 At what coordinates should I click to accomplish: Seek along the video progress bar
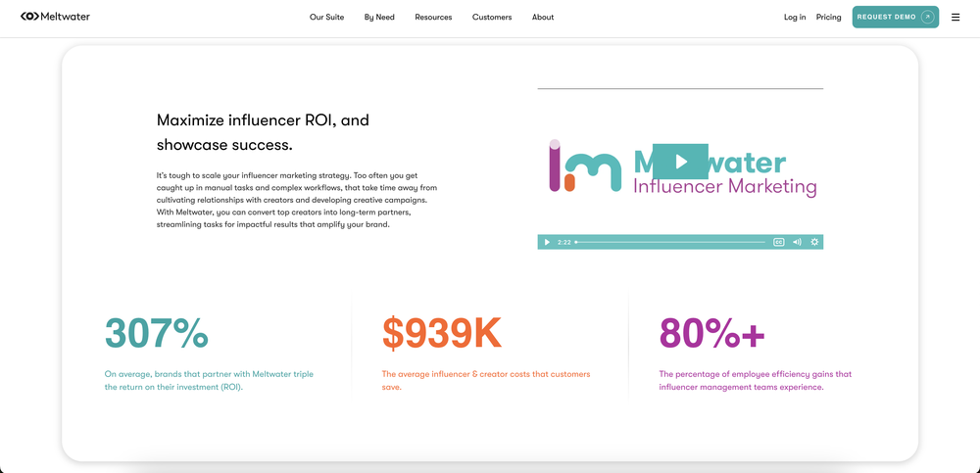670,243
